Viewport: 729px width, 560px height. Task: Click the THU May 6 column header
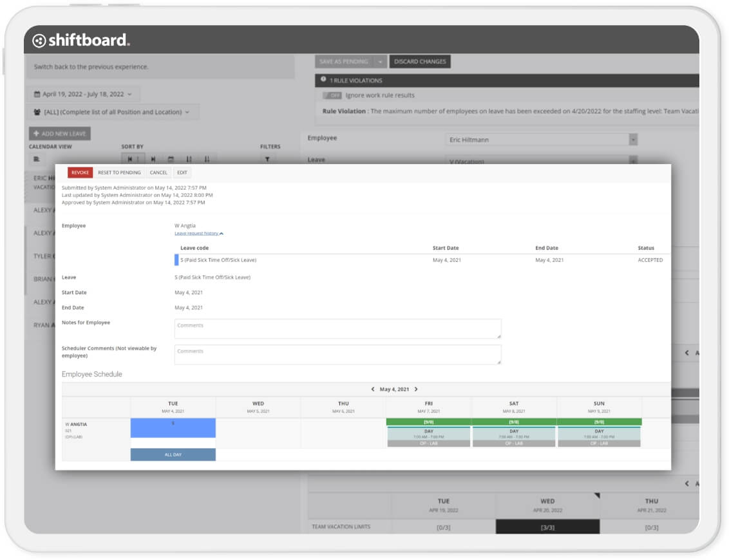(x=344, y=407)
